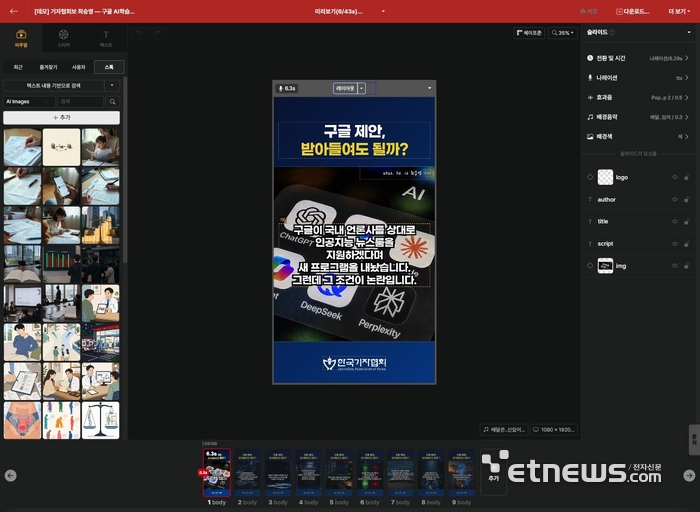Image resolution: width=700 pixels, height=512 pixels.
Task: Click the help icon next to 슬라이드
Action: [x=612, y=32]
